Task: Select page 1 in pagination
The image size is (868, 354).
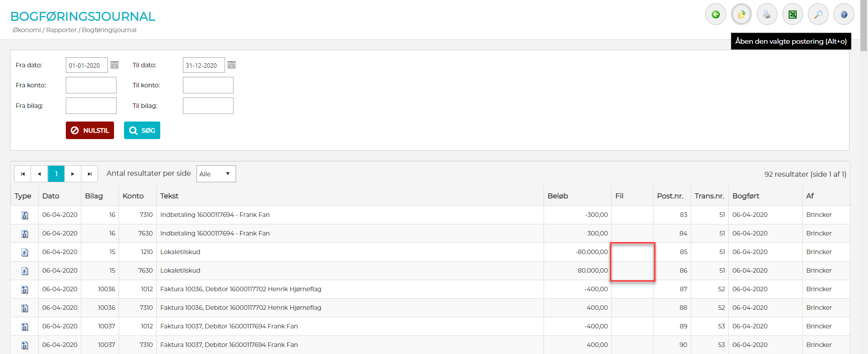Action: click(56, 174)
